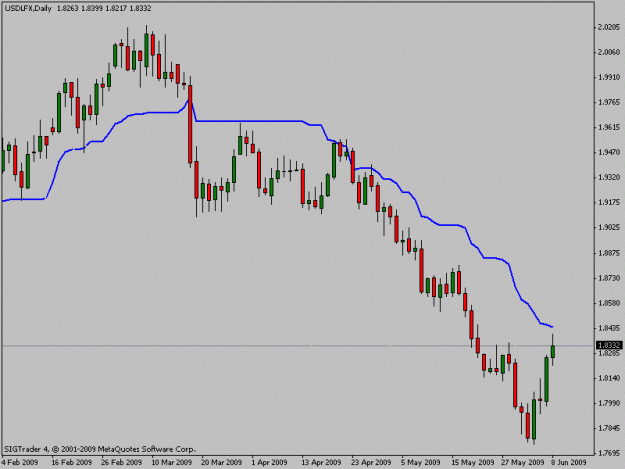Click the 23 Apr 2009 date label
Screen dimensions: 625x469
coord(371,463)
